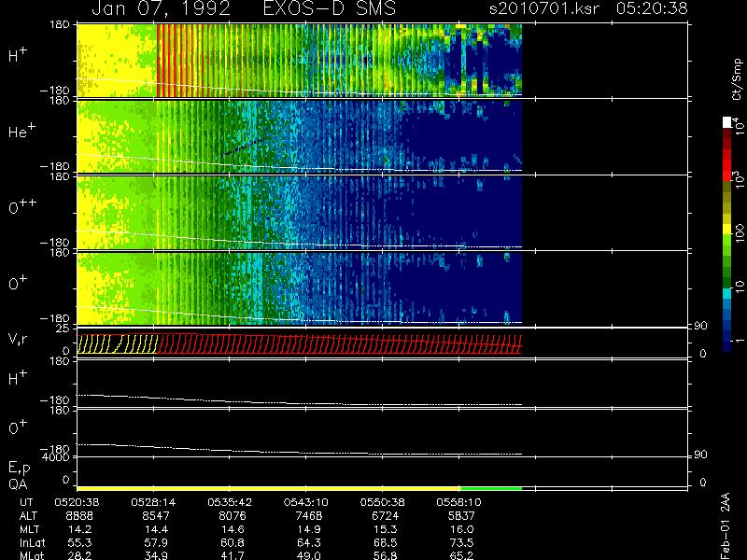Select UT value 0535:42

pos(230,502)
